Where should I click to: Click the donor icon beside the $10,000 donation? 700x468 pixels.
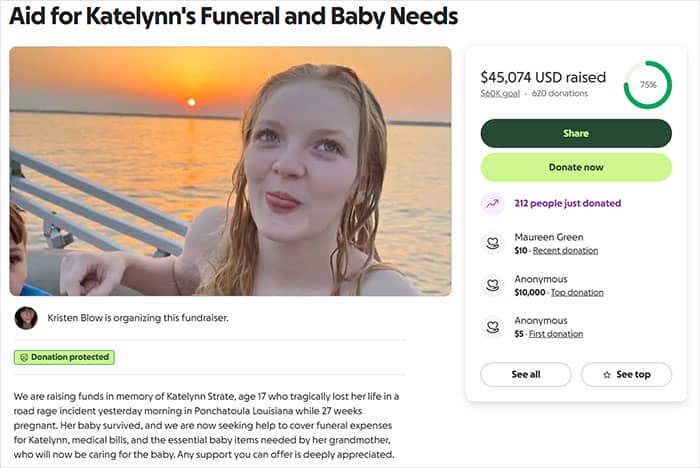(493, 285)
